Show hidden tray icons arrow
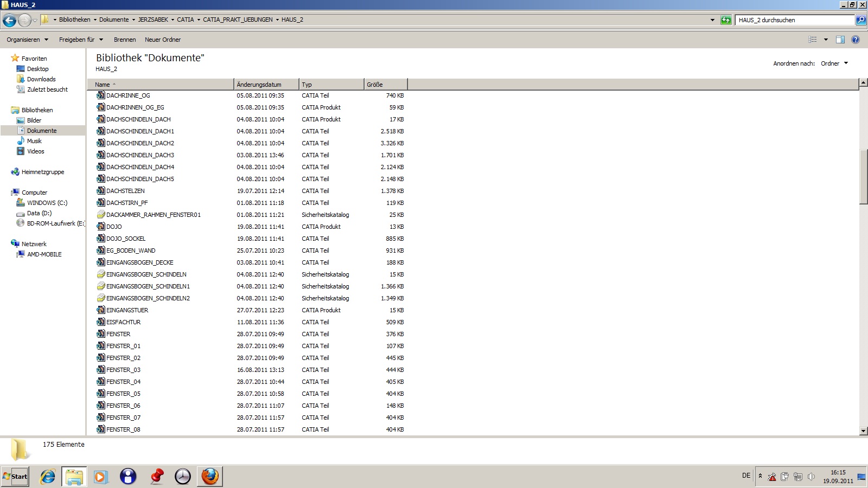The width and height of the screenshot is (868, 488). 760,476
